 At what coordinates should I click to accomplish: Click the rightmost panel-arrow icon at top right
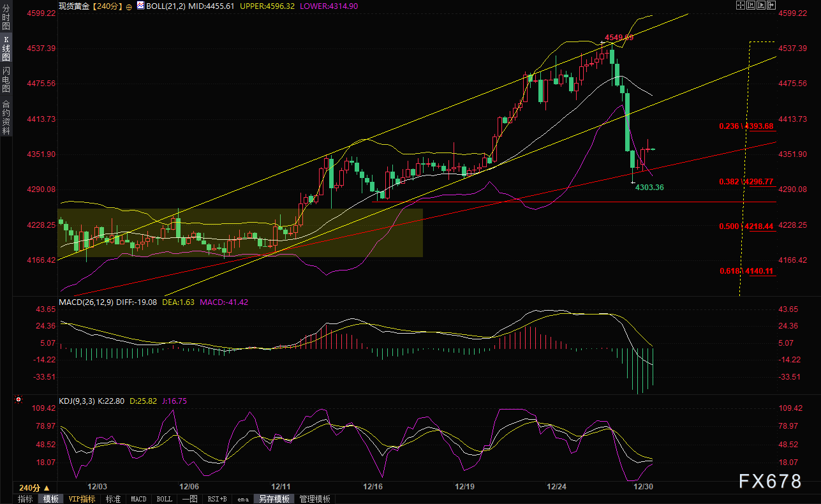point(771,5)
